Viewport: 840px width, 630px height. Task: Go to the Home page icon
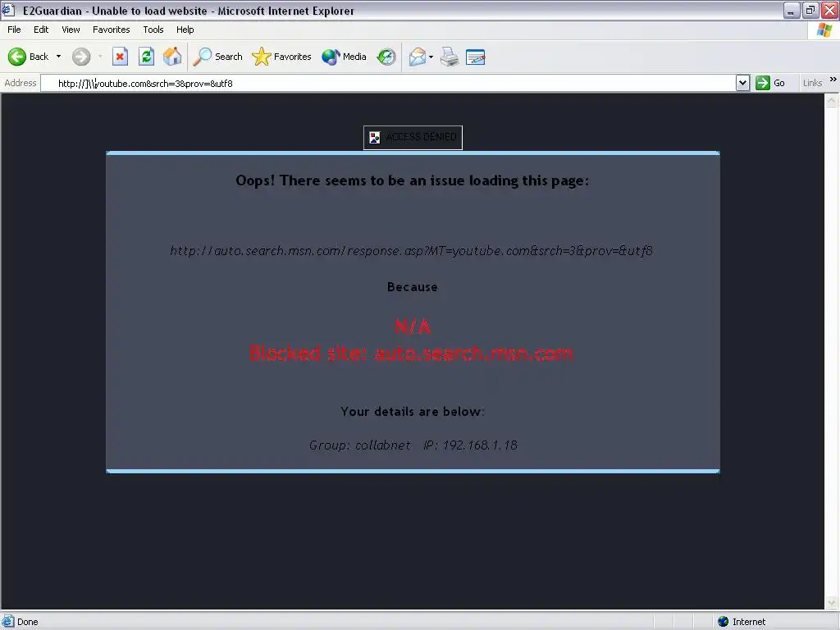pos(172,57)
